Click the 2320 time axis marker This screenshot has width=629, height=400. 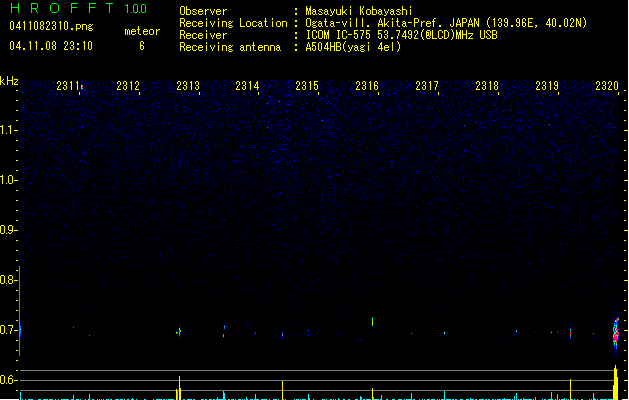pyautogui.click(x=607, y=86)
